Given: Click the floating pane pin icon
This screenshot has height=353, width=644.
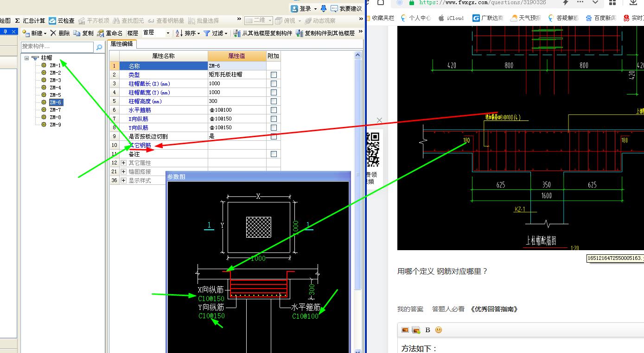Looking at the screenshot, I should point(6,32).
